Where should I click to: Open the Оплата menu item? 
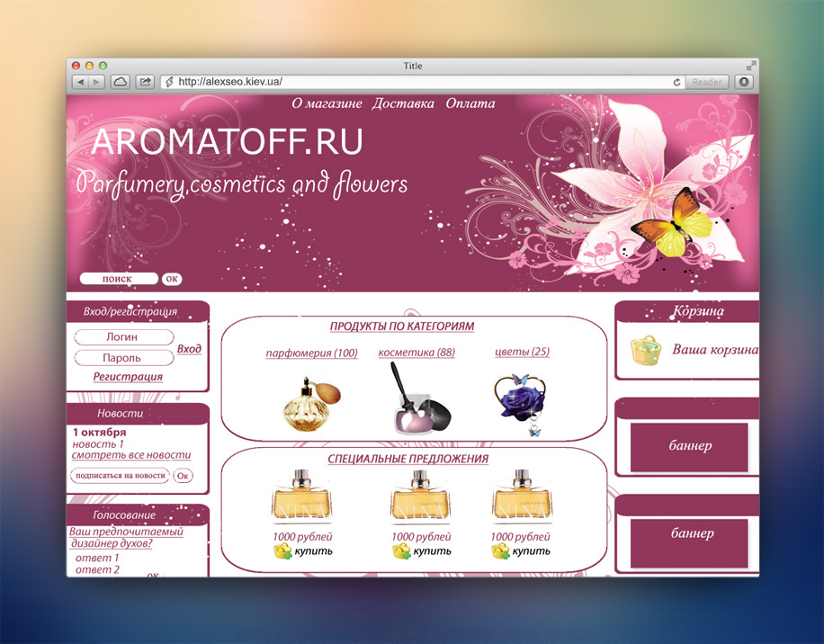tap(469, 103)
